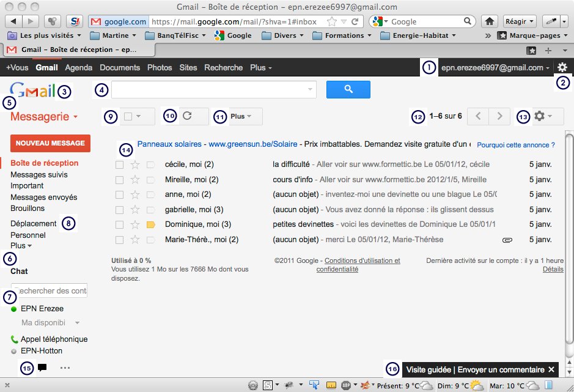This screenshot has height=392, width=574.
Task: Open the account options gear in the black bar
Action: (x=562, y=67)
